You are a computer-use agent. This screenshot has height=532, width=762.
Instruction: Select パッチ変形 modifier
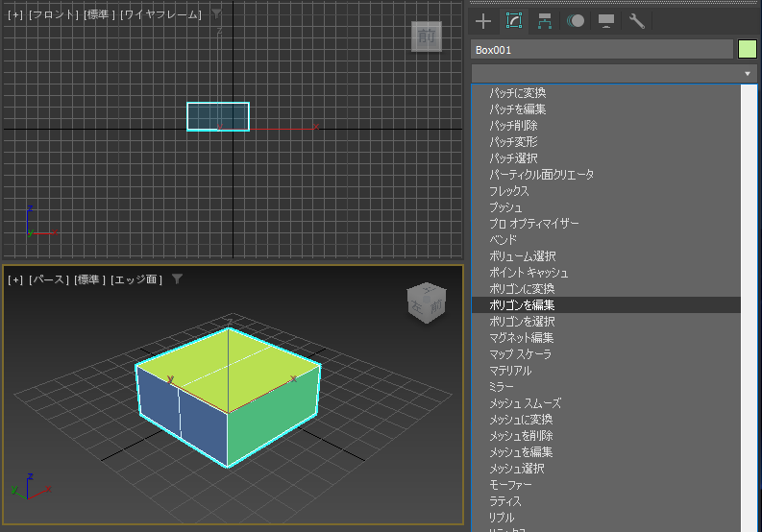click(606, 142)
